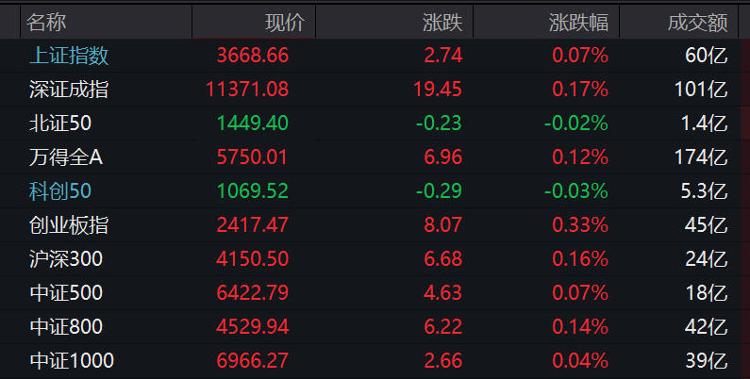Viewport: 750px width, 379px height.
Task: Click the price 3668.66
Action: pyautogui.click(x=253, y=56)
